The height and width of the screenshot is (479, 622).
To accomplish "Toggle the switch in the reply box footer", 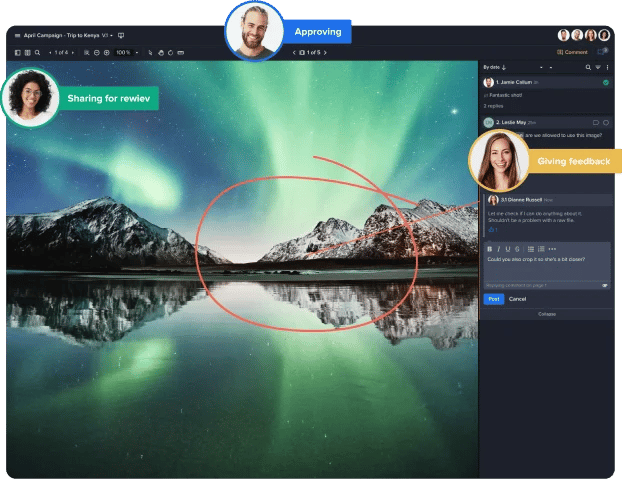I will [x=604, y=285].
